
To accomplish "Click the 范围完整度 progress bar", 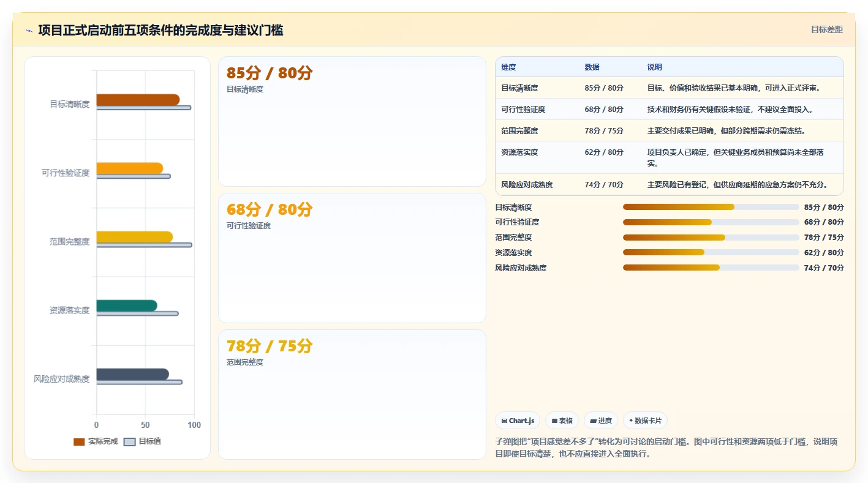I will click(711, 238).
